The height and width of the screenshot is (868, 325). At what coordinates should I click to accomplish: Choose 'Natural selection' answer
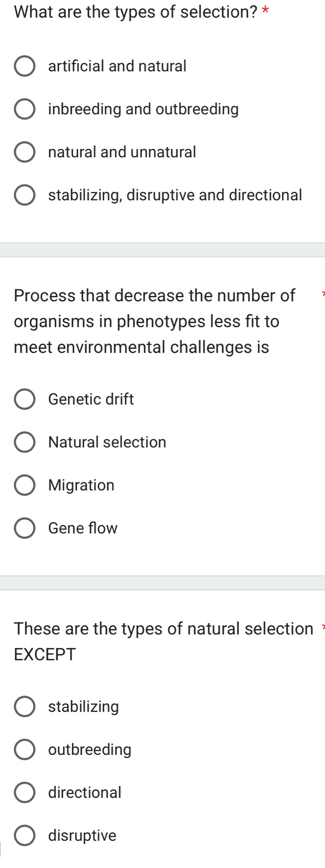[x=26, y=442]
